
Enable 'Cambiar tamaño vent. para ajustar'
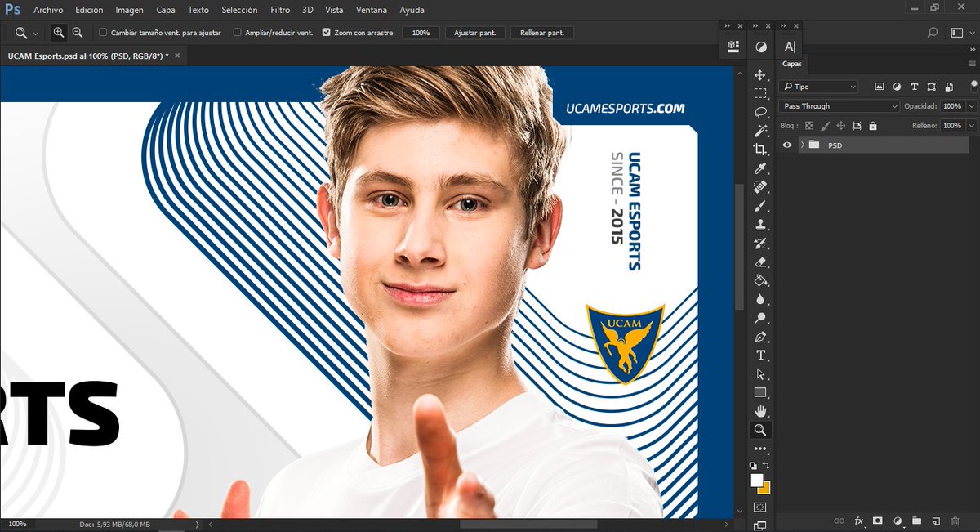(103, 33)
